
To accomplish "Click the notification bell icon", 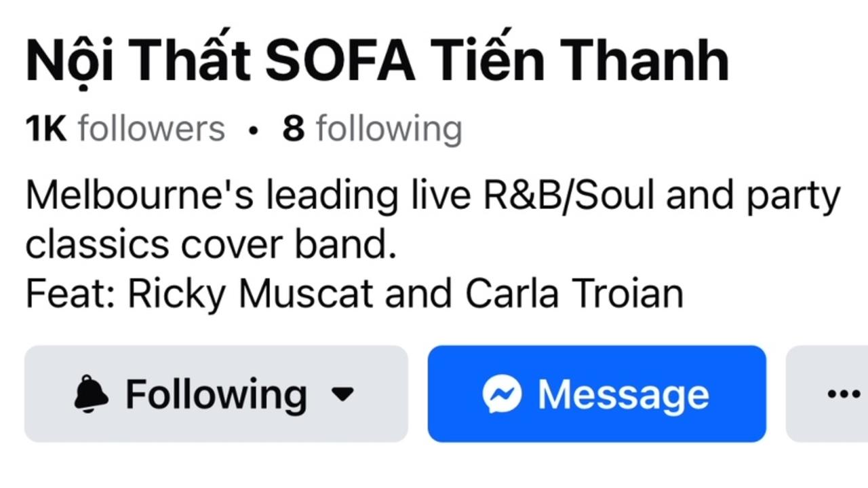I will [91, 394].
